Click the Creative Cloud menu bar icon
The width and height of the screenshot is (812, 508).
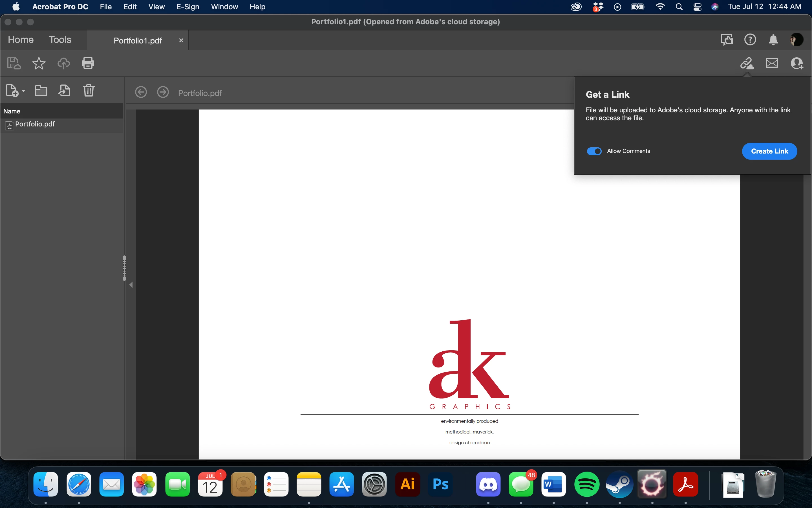click(x=576, y=7)
